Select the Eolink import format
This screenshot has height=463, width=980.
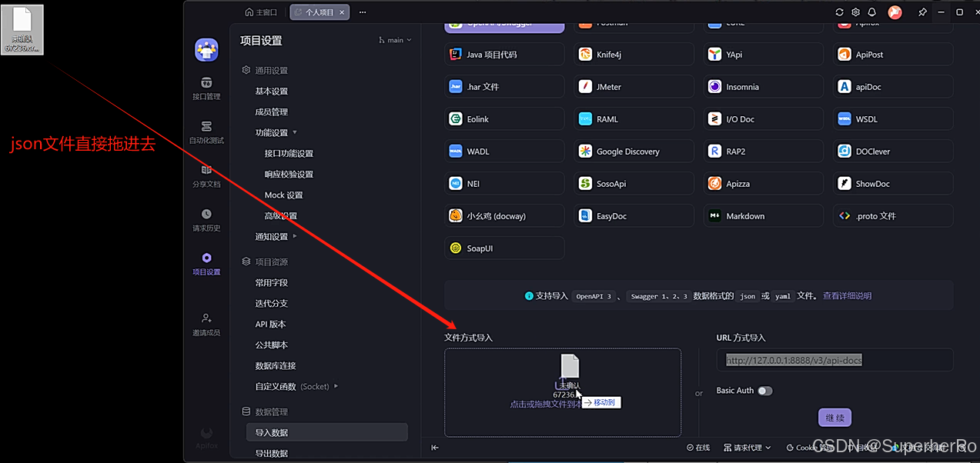pyautogui.click(x=504, y=119)
